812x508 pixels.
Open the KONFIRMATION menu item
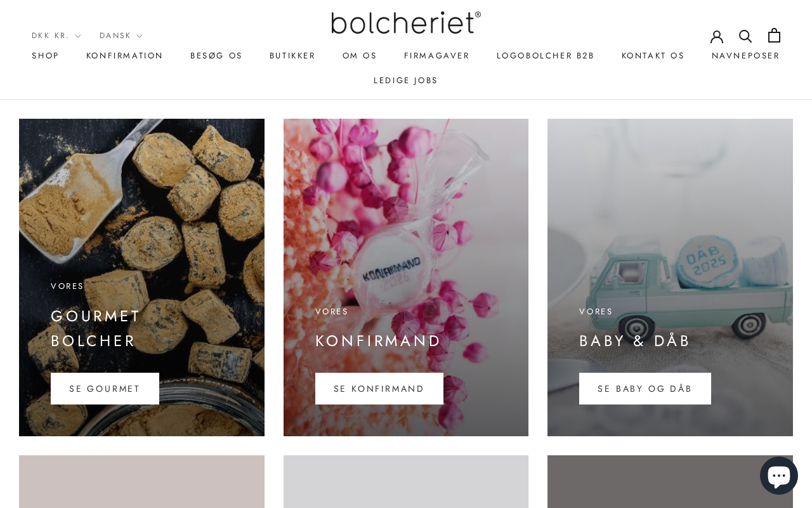[125, 55]
